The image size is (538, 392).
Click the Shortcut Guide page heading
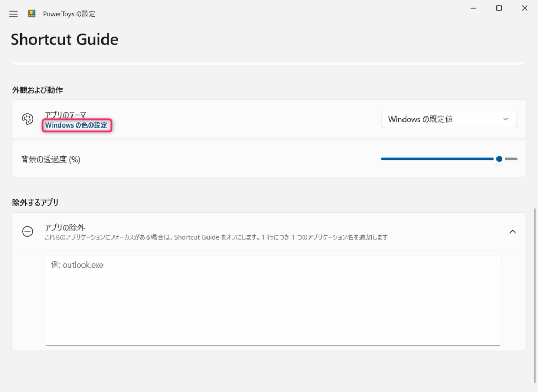(65, 39)
